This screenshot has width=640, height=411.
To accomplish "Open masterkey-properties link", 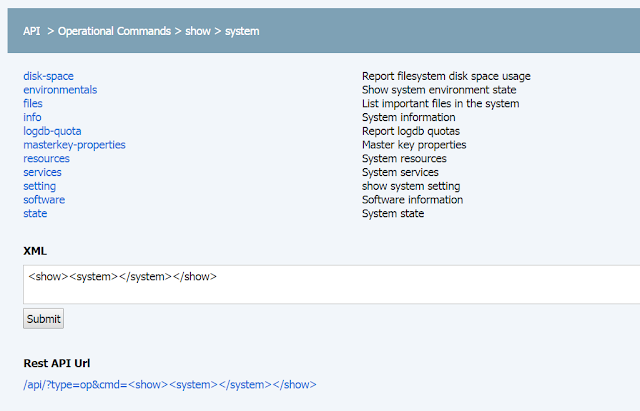I will click(x=74, y=145).
